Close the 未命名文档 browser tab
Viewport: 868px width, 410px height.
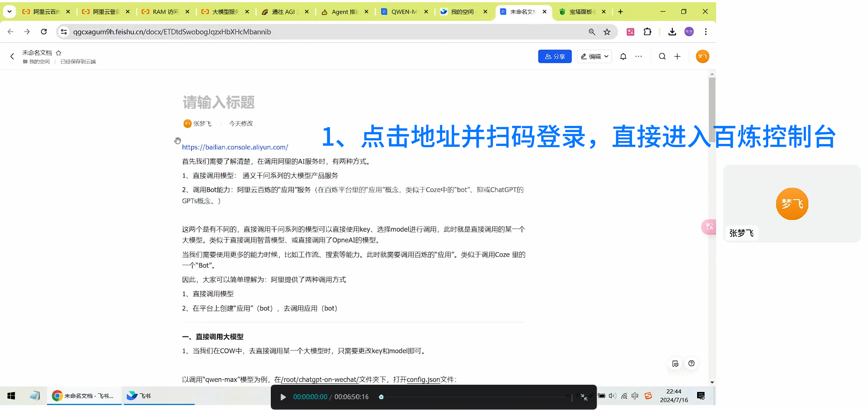[544, 12]
